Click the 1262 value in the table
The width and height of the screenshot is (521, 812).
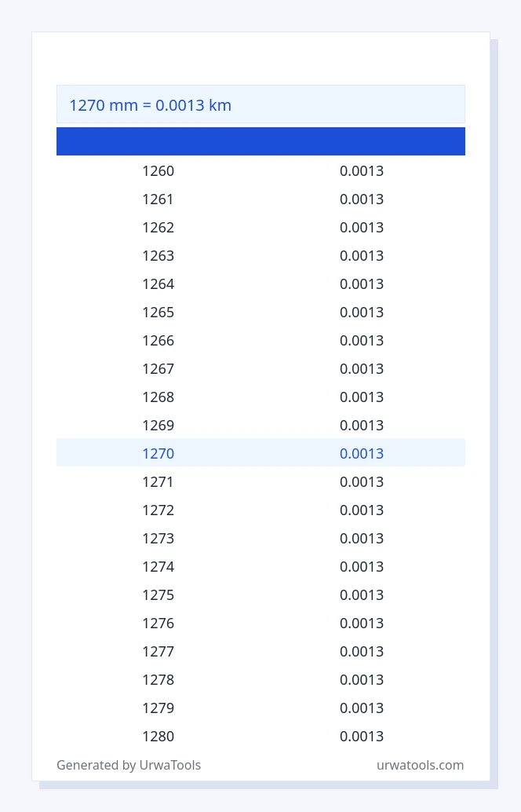[158, 227]
